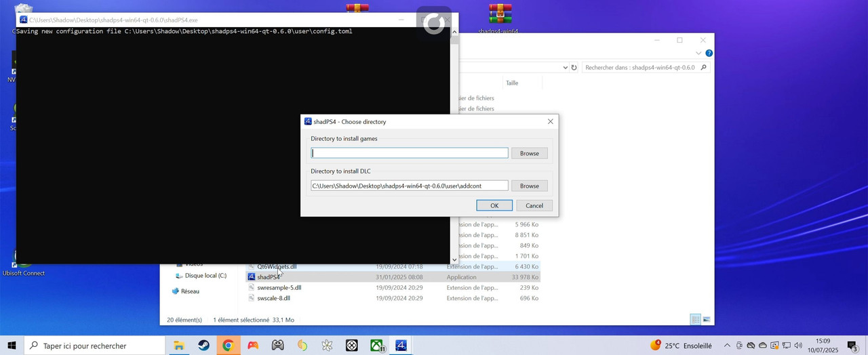This screenshot has height=355, width=868.
Task: Click the Explorer search magnifier icon
Action: (703, 68)
